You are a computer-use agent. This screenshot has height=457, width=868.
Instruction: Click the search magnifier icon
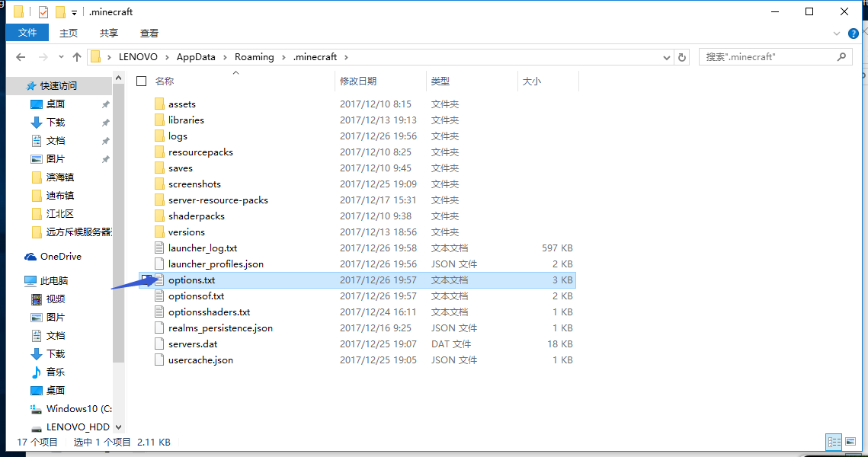coord(842,57)
